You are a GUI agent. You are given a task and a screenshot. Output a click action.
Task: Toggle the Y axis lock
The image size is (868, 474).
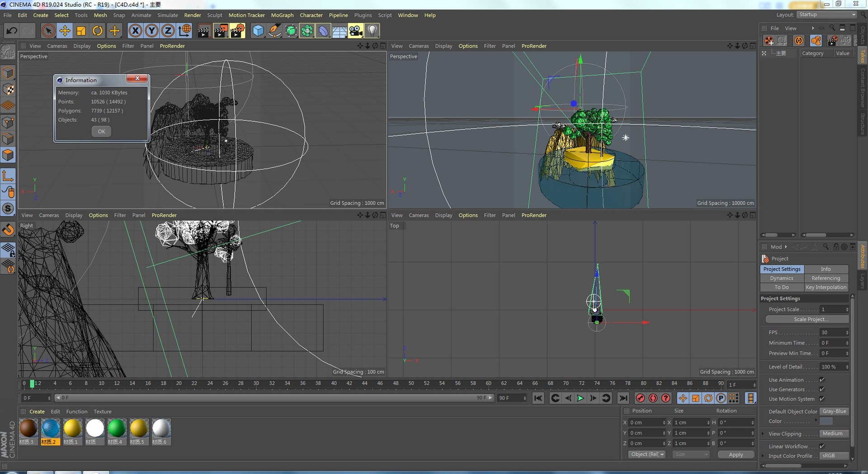coord(151,31)
